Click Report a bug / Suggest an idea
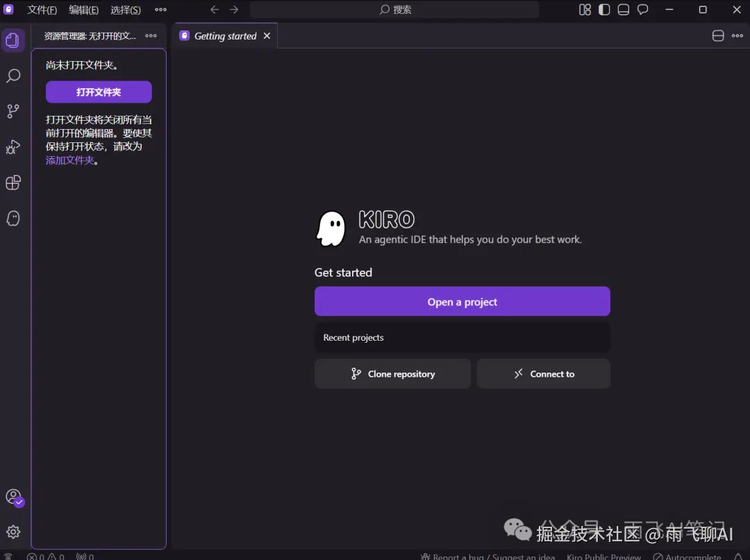Screen dimensions: 750x560 [488, 557]
